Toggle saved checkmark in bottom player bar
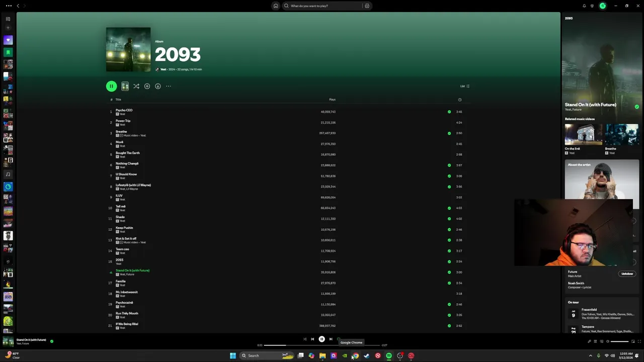The image size is (644, 362). [52, 341]
